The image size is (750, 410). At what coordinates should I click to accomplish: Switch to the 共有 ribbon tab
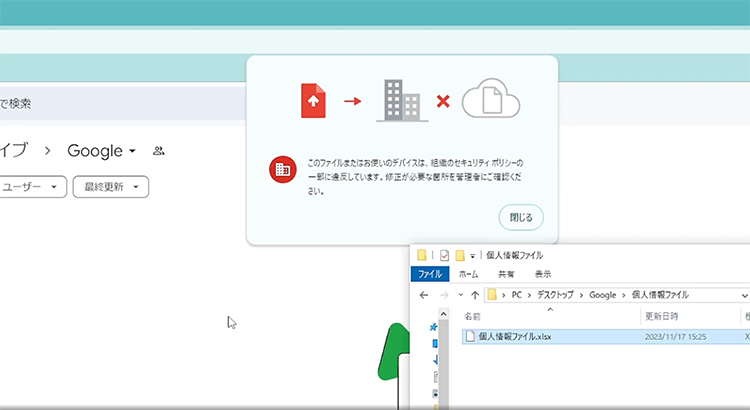point(506,274)
